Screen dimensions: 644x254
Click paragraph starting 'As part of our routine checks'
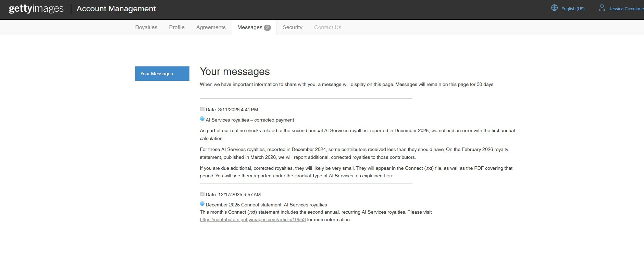pyautogui.click(x=357, y=135)
